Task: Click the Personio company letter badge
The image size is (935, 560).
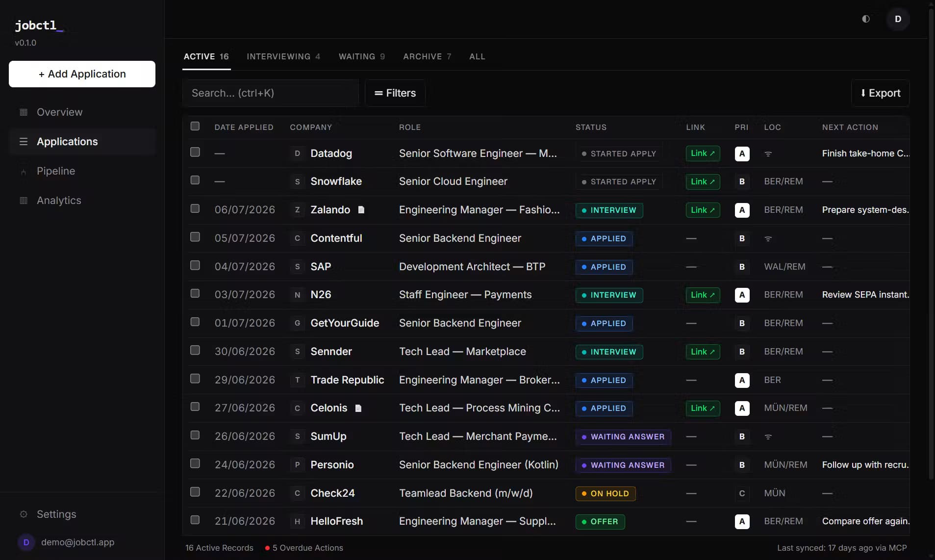Action: [297, 465]
